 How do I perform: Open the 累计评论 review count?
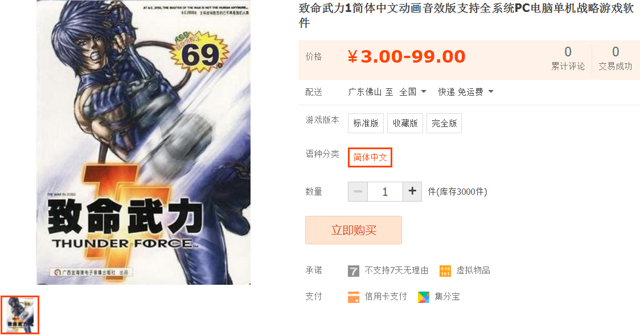coord(568,59)
